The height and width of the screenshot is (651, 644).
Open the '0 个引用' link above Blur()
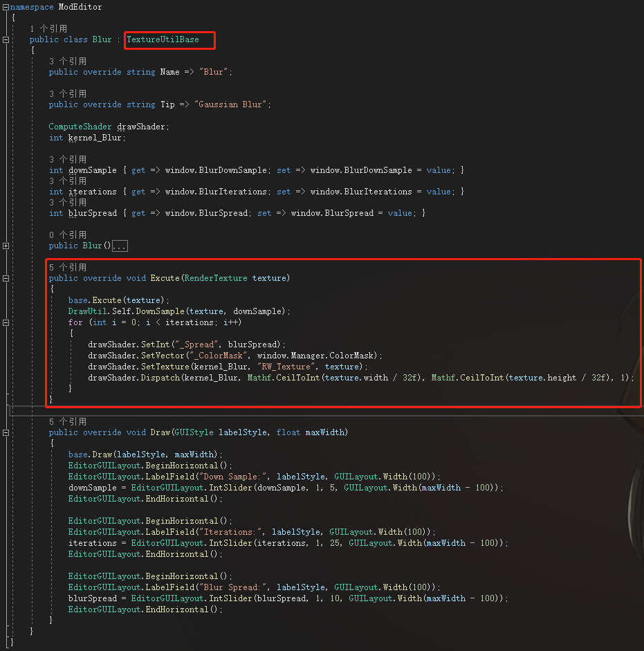pyautogui.click(x=68, y=235)
